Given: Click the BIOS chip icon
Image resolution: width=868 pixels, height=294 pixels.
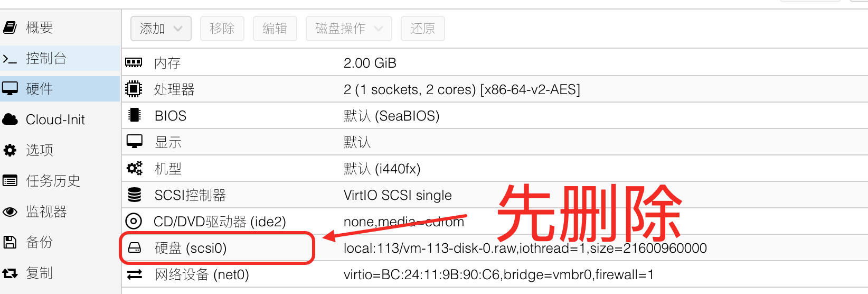Looking at the screenshot, I should (135, 115).
